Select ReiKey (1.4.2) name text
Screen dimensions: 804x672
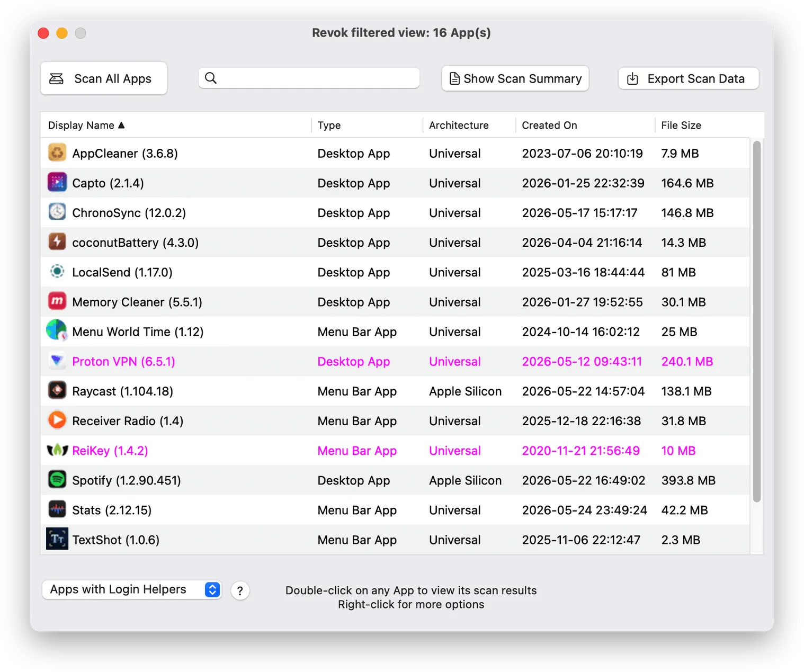tap(110, 450)
